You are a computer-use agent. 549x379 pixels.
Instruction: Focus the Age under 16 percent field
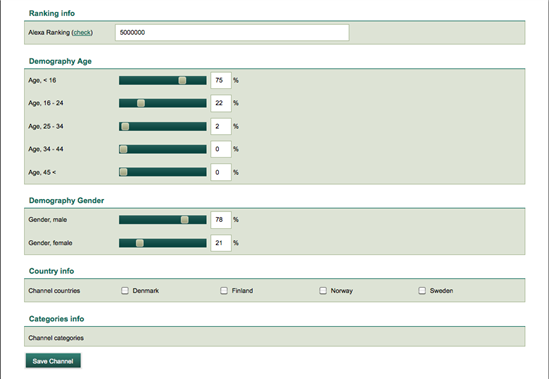pyautogui.click(x=221, y=81)
